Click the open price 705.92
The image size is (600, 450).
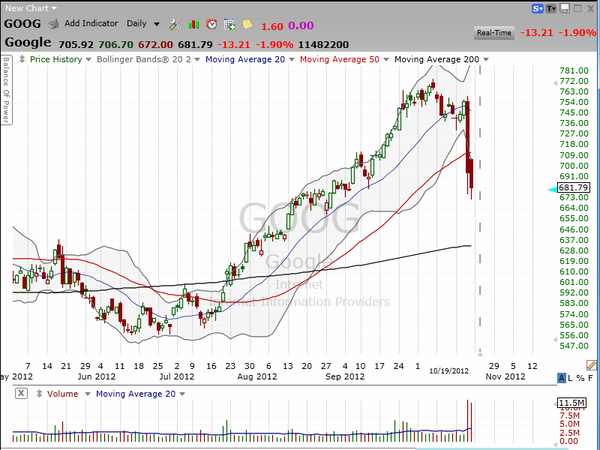(76, 45)
